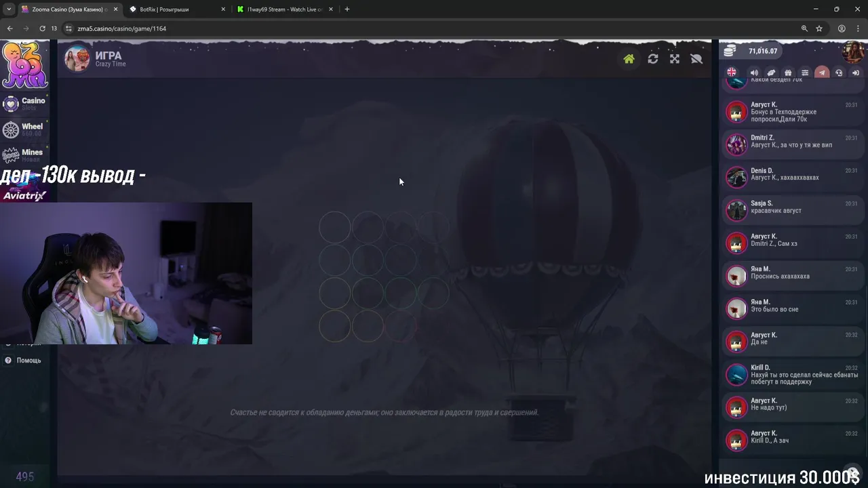Close the l1way69 Stream tab
Screen dimensions: 868x488
pos(331,9)
